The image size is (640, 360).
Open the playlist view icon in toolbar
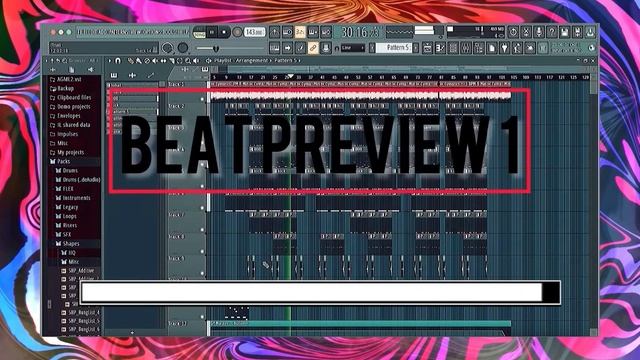coord(427,48)
